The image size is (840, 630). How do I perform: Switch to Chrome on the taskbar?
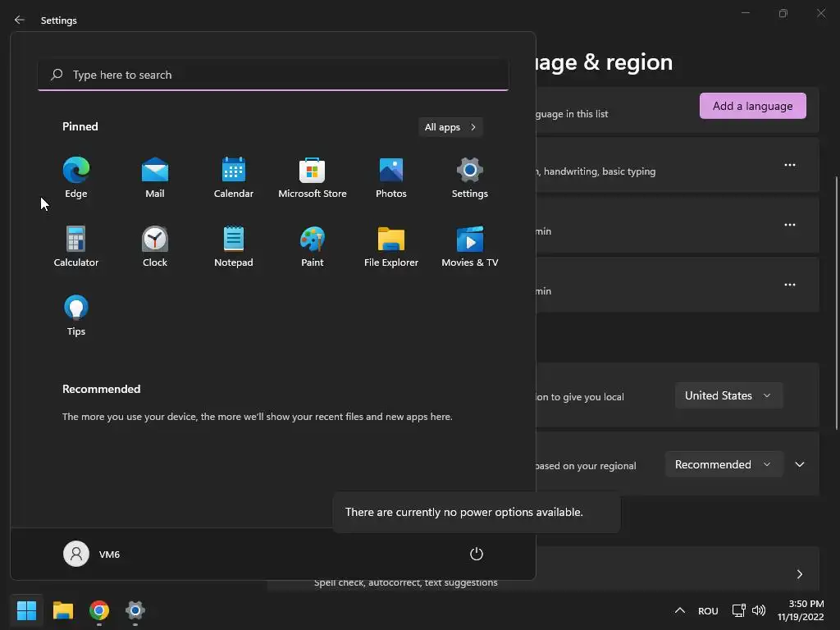99,610
